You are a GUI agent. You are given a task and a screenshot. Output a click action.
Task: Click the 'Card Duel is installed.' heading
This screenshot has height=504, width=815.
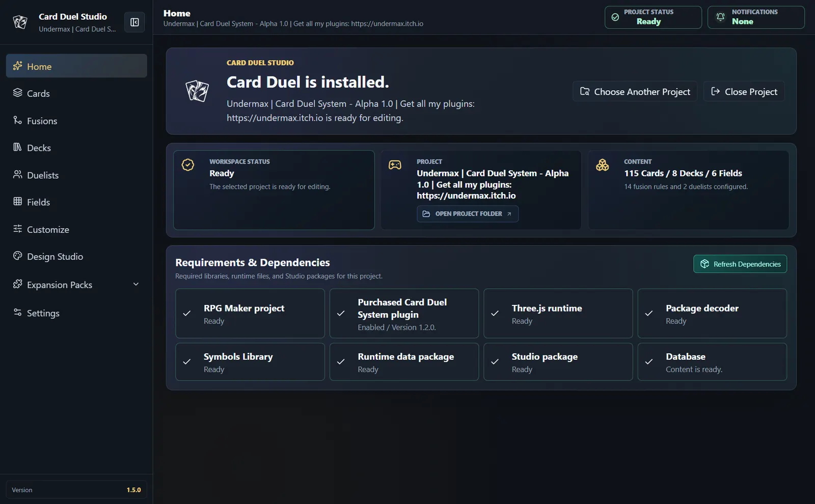coord(308,82)
